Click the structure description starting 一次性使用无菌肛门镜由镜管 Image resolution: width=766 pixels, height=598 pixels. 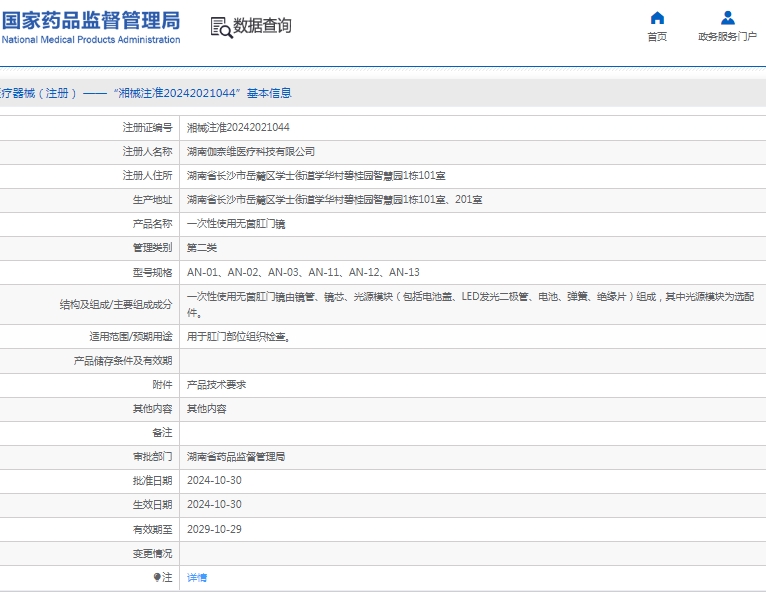point(470,304)
